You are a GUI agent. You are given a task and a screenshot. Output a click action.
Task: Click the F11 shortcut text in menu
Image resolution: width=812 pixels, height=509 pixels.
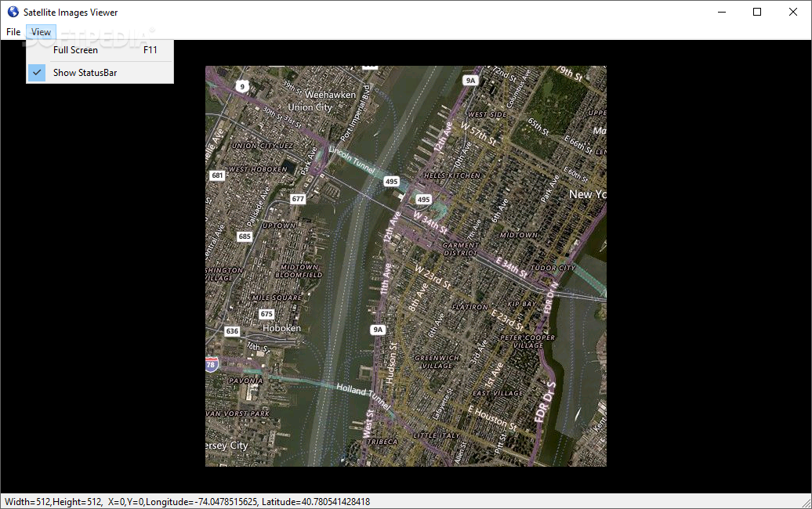150,50
